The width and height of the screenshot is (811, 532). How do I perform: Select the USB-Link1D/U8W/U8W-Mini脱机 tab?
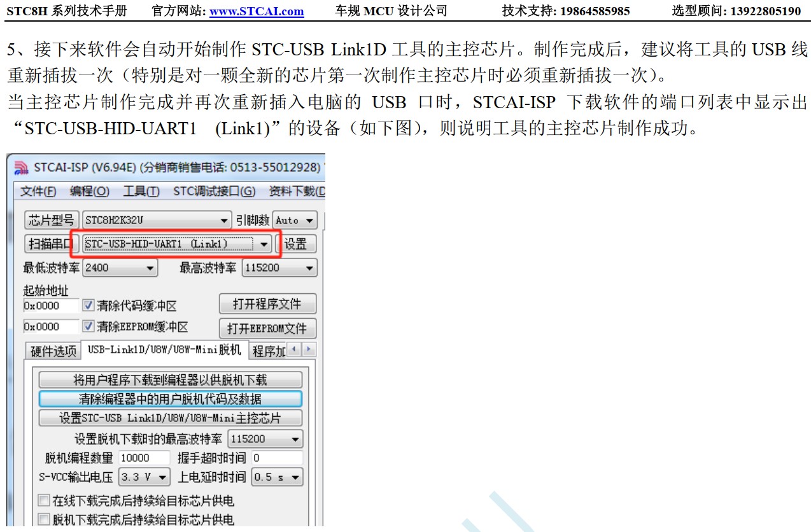(x=164, y=350)
